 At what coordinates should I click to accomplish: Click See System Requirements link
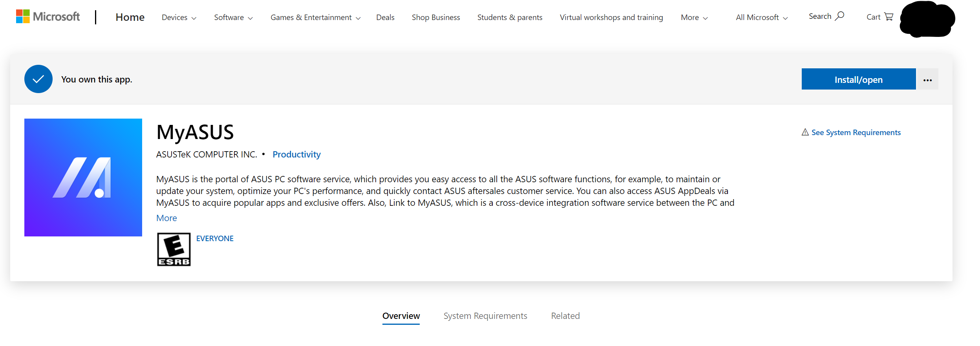[x=856, y=132]
